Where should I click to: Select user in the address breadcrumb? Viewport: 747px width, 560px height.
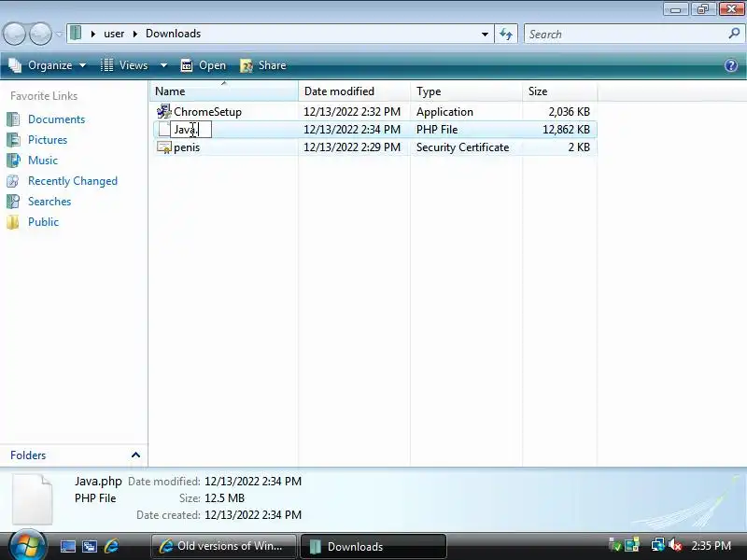tap(114, 34)
